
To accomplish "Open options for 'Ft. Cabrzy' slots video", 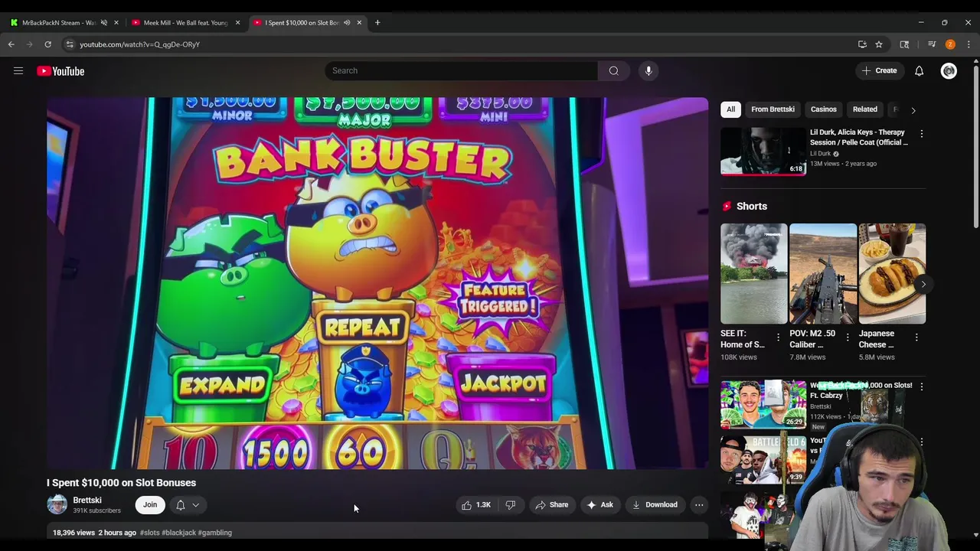I will (x=922, y=386).
